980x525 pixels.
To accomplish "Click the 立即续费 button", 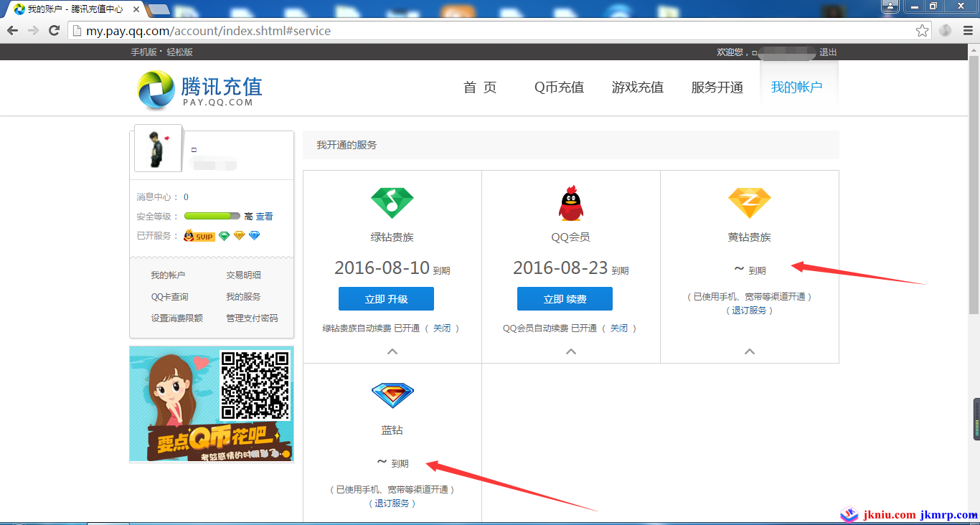I will pos(565,299).
